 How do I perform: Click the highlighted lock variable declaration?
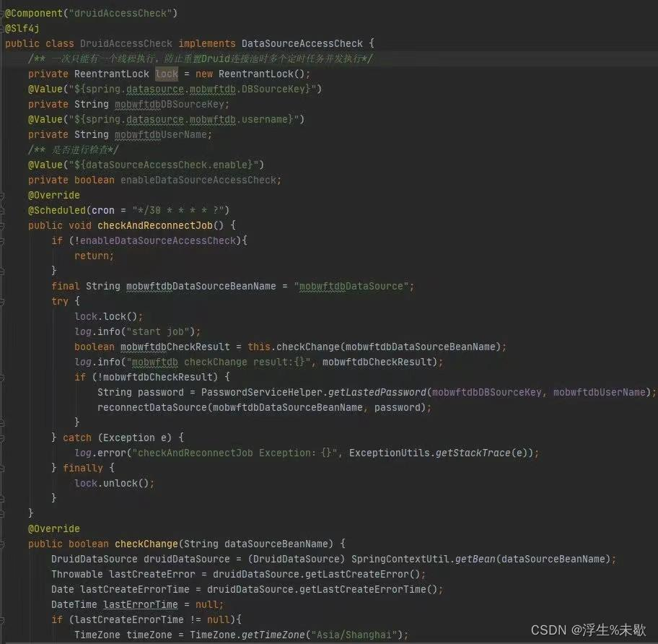(167, 74)
